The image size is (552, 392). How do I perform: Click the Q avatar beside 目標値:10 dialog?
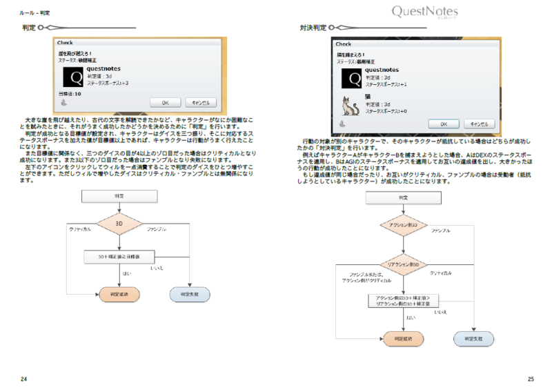click(73, 77)
